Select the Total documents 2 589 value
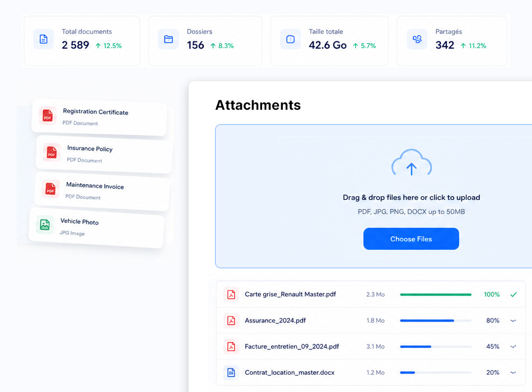The width and height of the screenshot is (532, 392). [x=76, y=45]
